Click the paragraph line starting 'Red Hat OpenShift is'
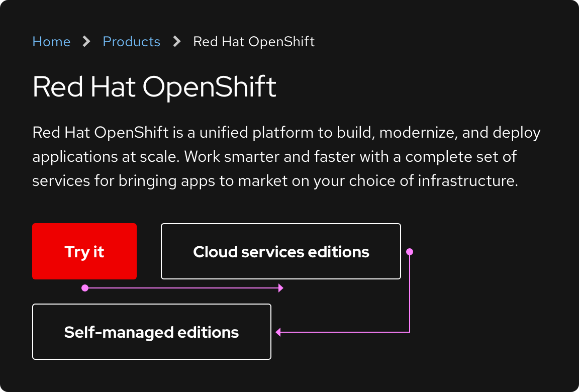This screenshot has width=579, height=392. [286, 133]
